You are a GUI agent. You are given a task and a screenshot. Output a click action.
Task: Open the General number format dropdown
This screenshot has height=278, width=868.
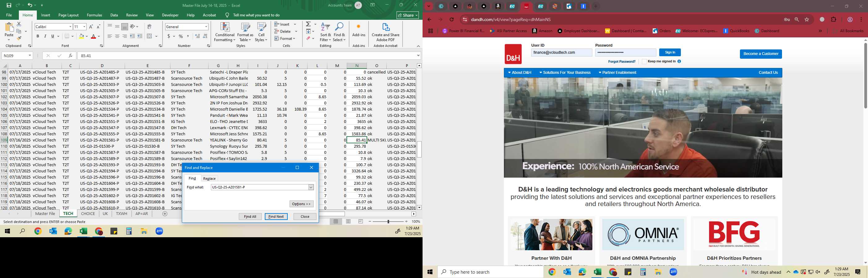coord(206,27)
